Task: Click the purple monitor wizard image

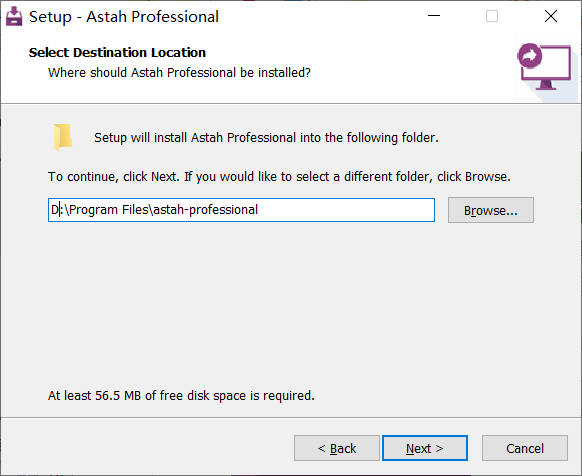Action: [545, 66]
